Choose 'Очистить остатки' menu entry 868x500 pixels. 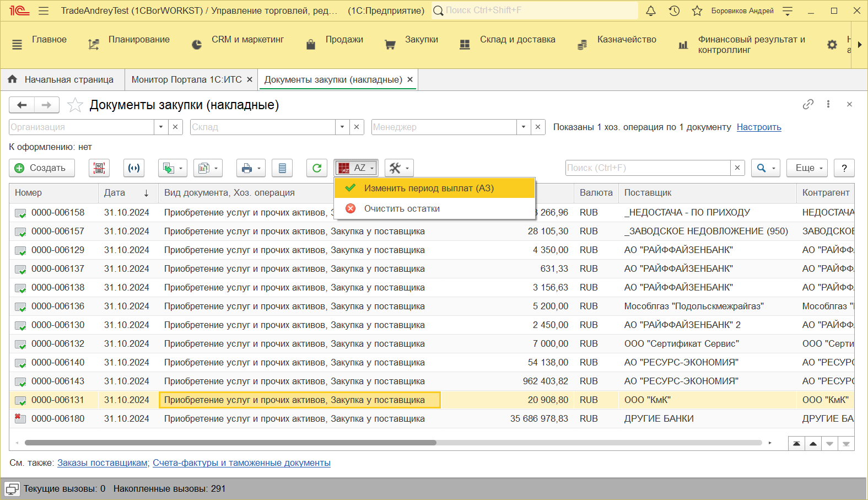[x=402, y=208]
